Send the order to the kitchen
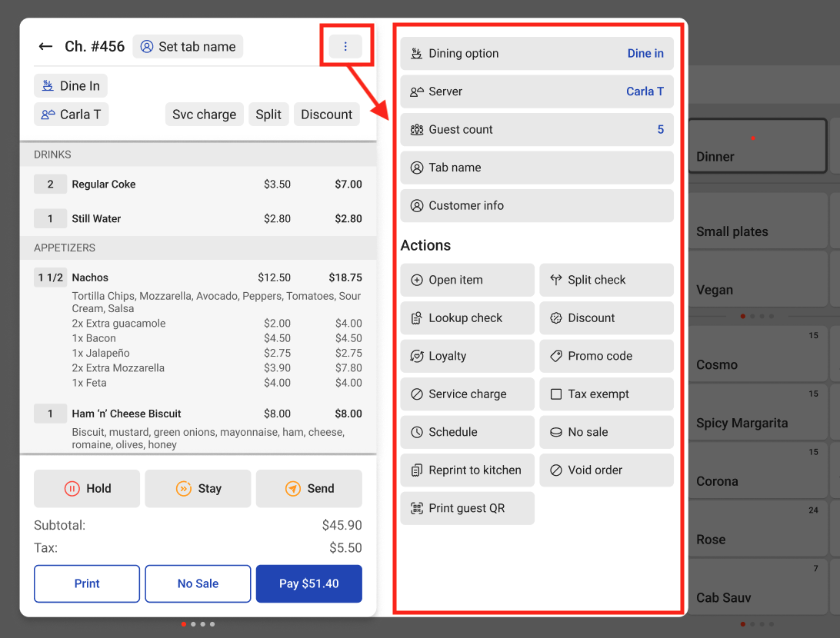Viewport: 840px width, 638px height. [309, 489]
